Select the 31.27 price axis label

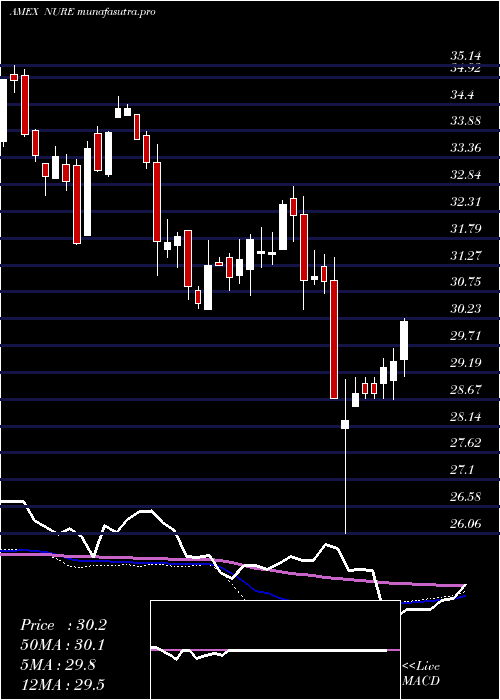pos(466,255)
